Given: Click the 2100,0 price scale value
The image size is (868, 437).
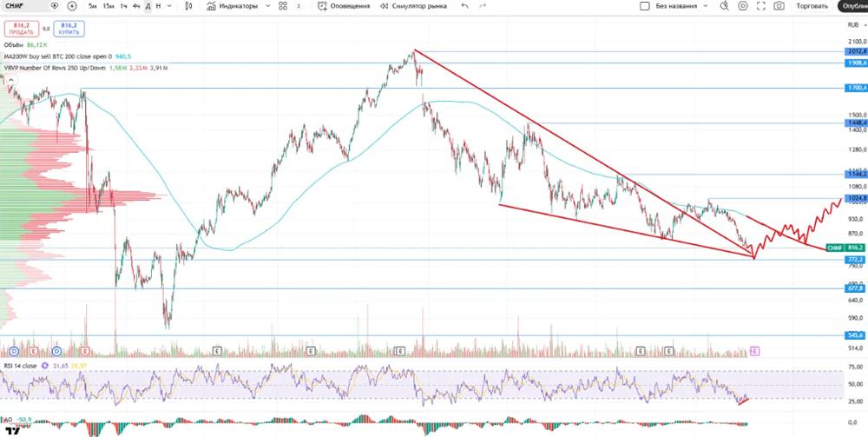Looking at the screenshot, I should pos(856,42).
